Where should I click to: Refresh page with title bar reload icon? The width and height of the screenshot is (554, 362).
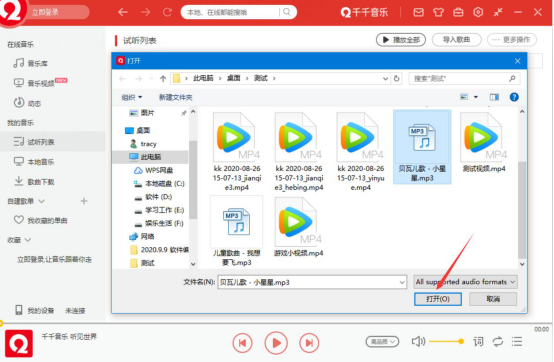pos(167,12)
